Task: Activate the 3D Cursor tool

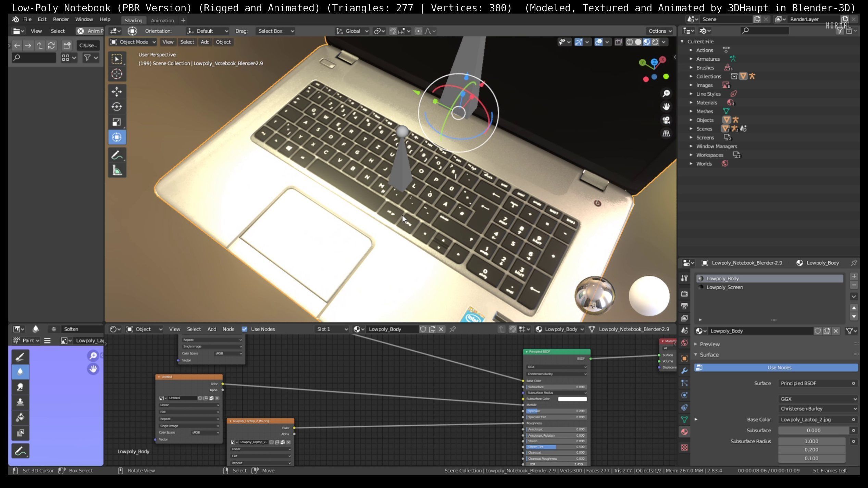Action: click(x=117, y=74)
